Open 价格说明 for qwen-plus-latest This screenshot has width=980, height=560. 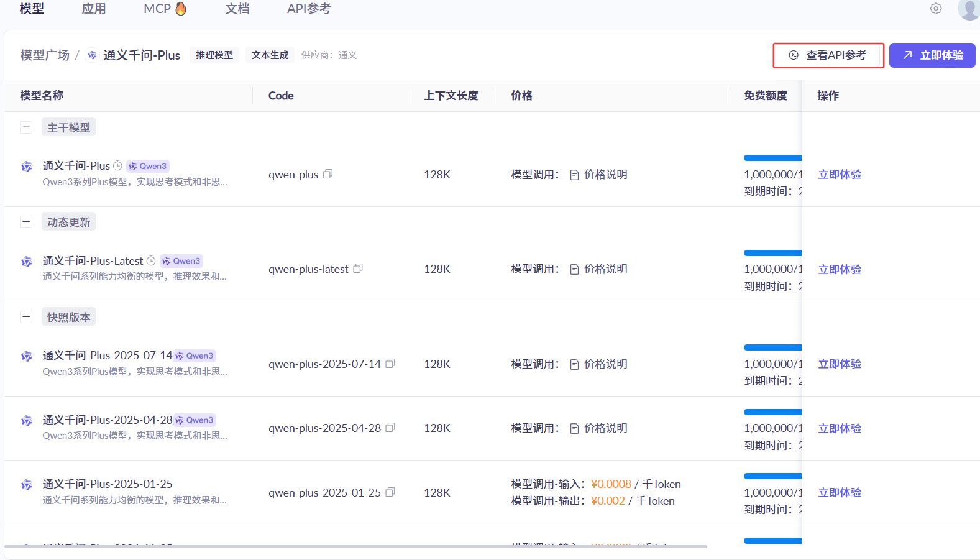point(599,269)
